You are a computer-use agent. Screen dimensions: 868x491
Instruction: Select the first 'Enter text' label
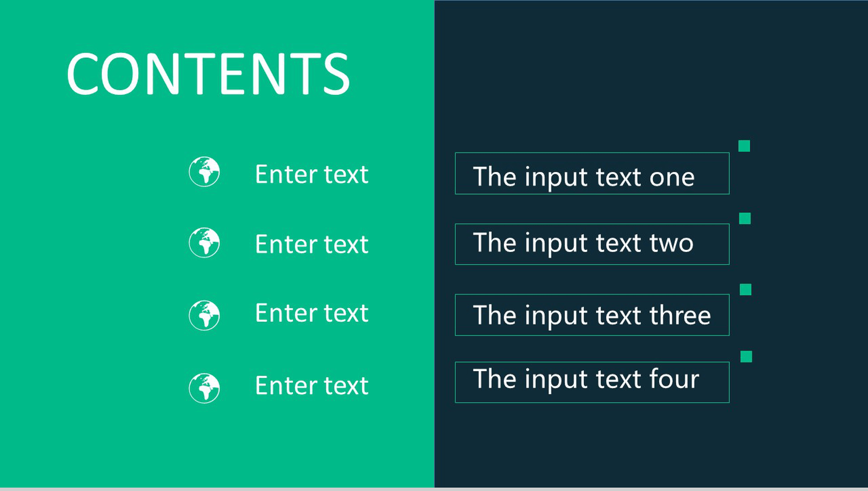(311, 174)
